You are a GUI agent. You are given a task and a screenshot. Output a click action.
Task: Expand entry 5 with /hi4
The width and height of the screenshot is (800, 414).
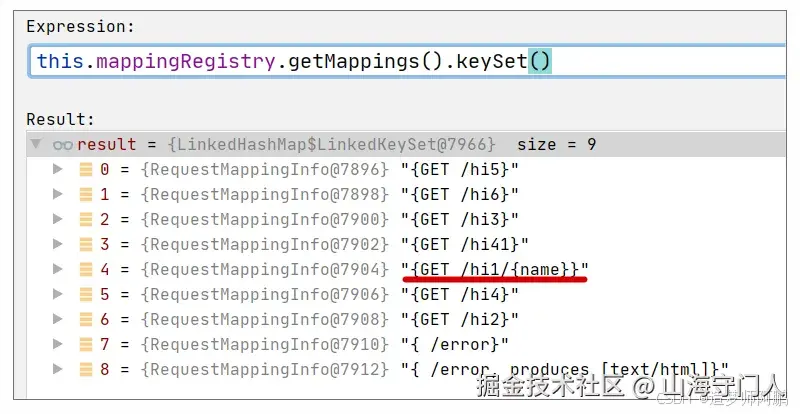58,294
